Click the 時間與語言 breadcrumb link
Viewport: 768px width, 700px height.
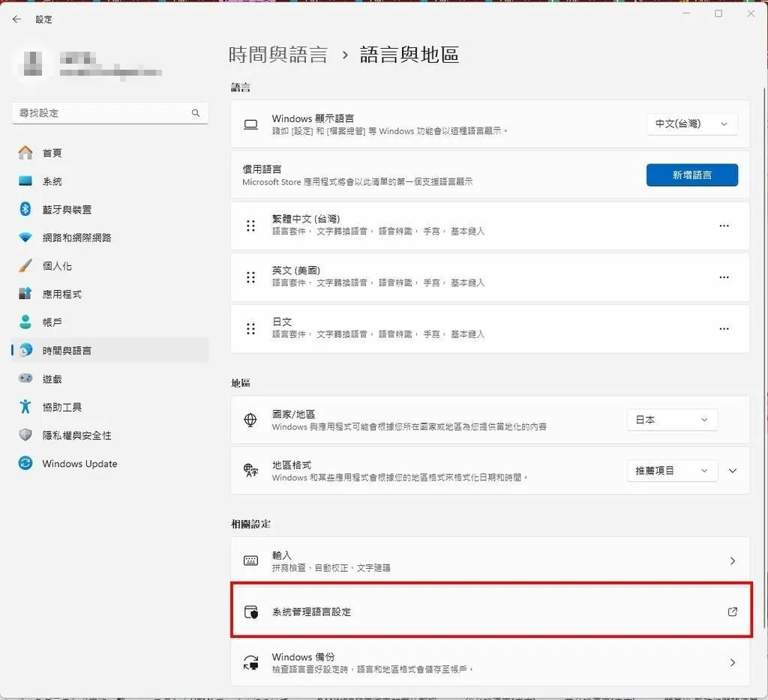[x=277, y=54]
